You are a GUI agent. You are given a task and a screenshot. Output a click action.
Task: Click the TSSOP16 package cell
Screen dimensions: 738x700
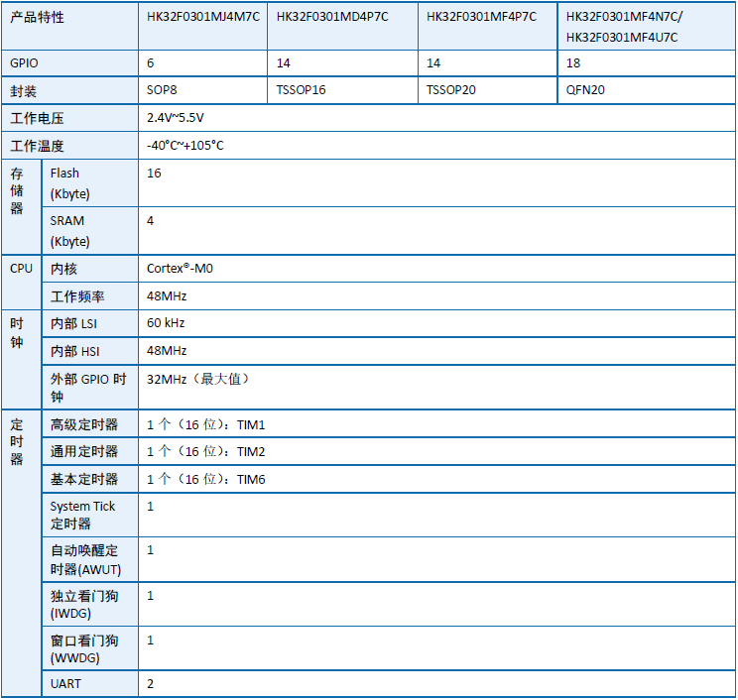coord(301,89)
